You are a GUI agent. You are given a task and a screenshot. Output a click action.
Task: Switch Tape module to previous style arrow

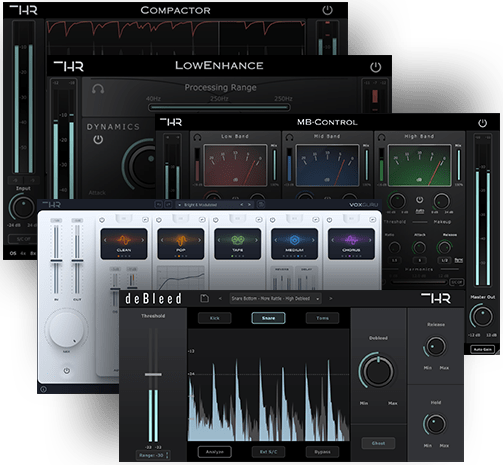(x=219, y=240)
